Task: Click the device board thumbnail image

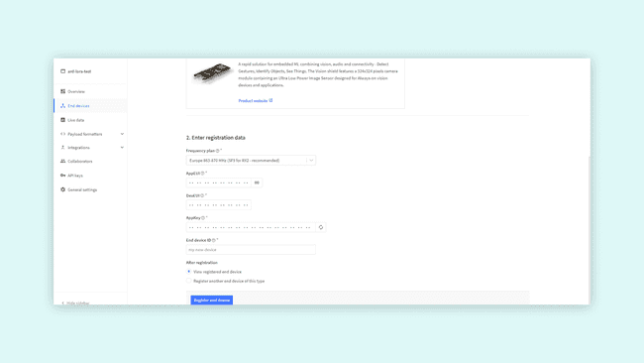Action: 212,73
